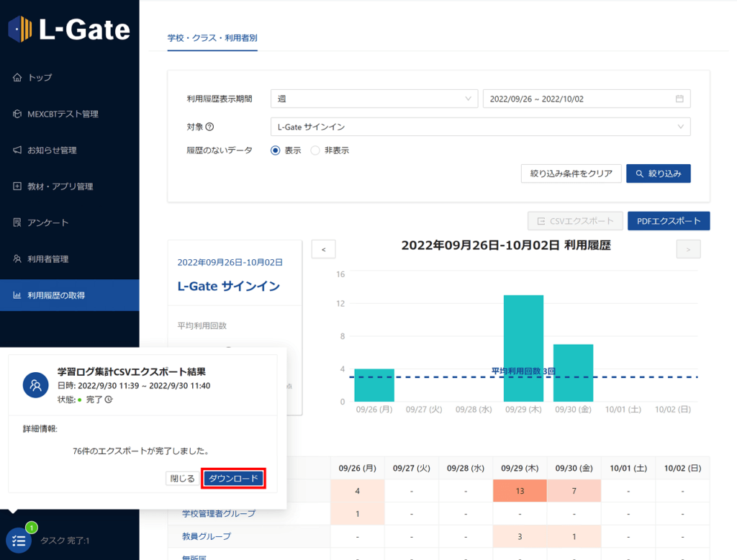Click the date range field 2022/09/26 ~ 2022/10/02
This screenshot has height=560, width=737.
(x=587, y=99)
